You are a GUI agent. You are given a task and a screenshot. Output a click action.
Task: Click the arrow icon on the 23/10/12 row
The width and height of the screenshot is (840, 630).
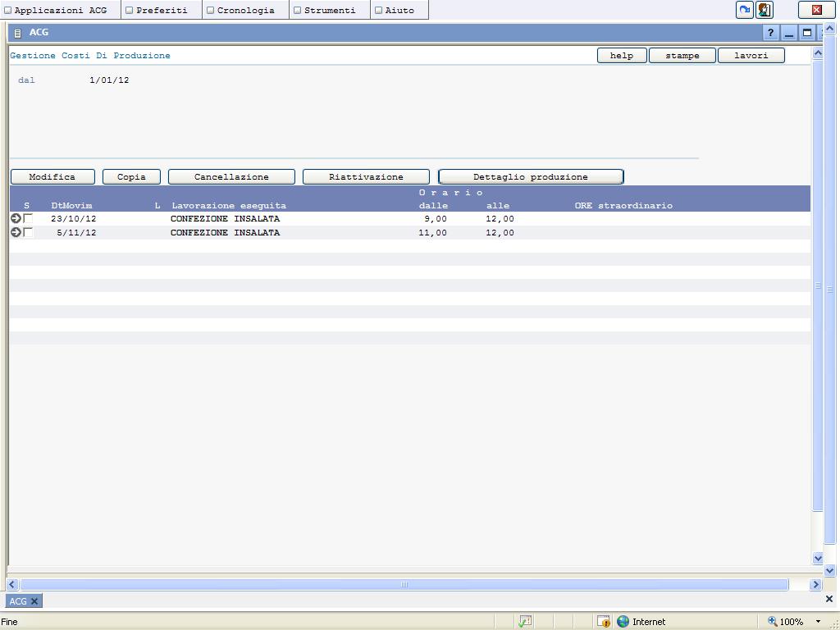(x=16, y=219)
